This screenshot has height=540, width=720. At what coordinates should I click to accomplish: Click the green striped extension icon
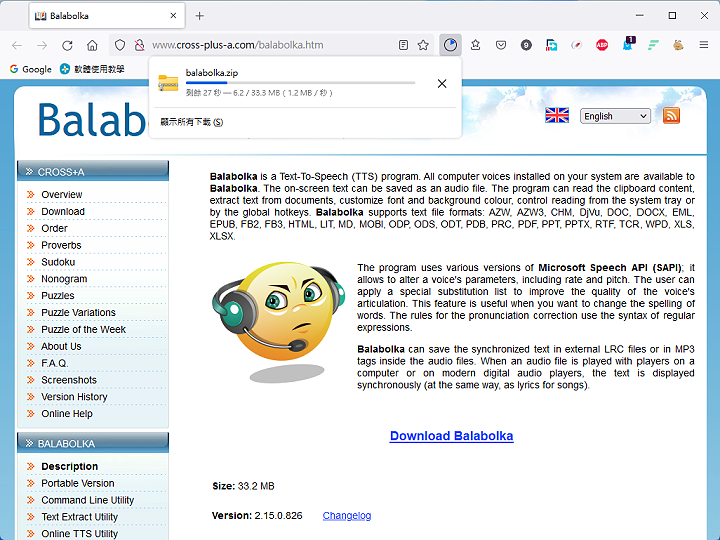tap(653, 45)
